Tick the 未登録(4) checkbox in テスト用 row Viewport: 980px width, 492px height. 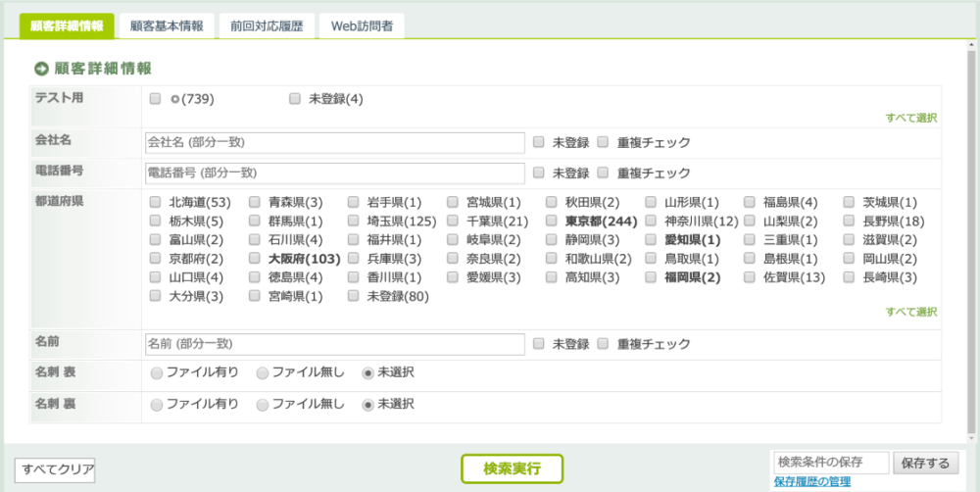[295, 99]
